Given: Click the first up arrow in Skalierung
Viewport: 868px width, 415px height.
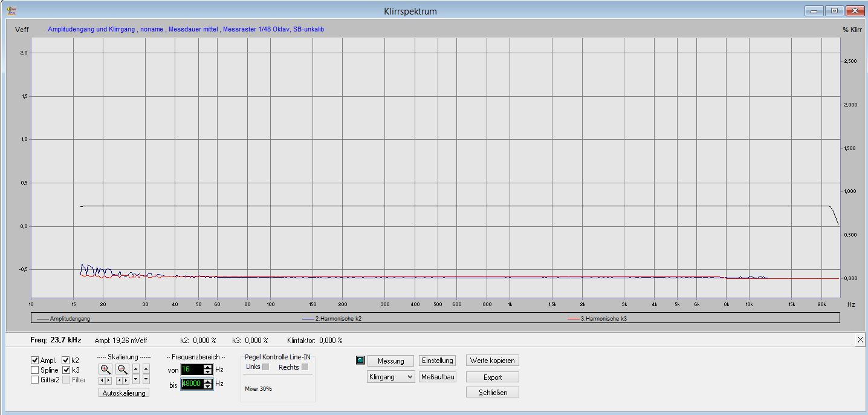Looking at the screenshot, I should (135, 368).
